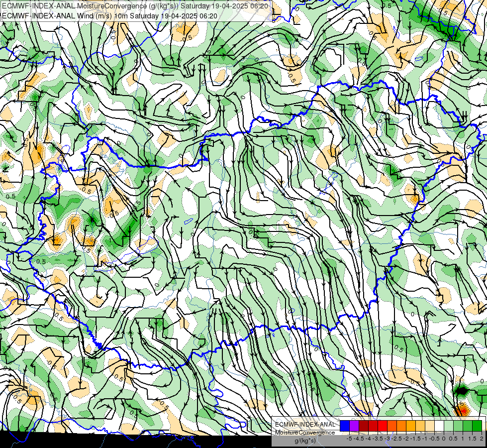Click the '2' tick label on legend scale
Viewport: 487px width, 448px height.
tap(482, 439)
